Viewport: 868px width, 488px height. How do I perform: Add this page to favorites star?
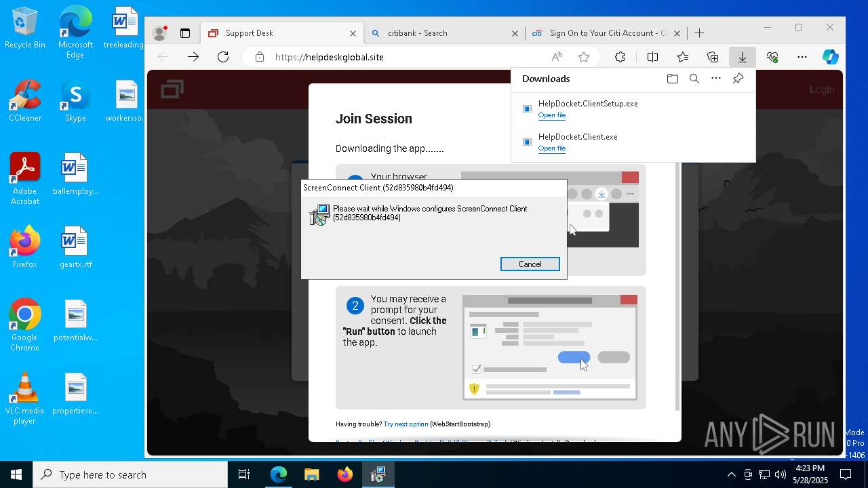point(583,57)
